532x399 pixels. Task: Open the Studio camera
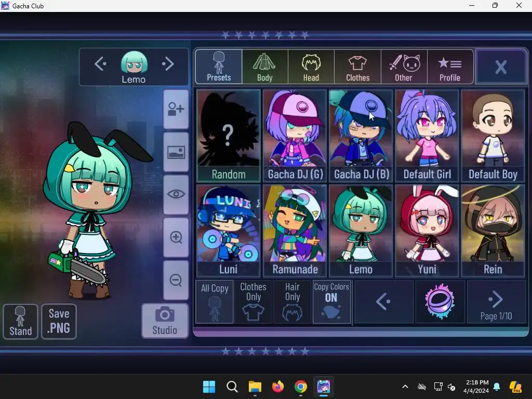tap(165, 321)
